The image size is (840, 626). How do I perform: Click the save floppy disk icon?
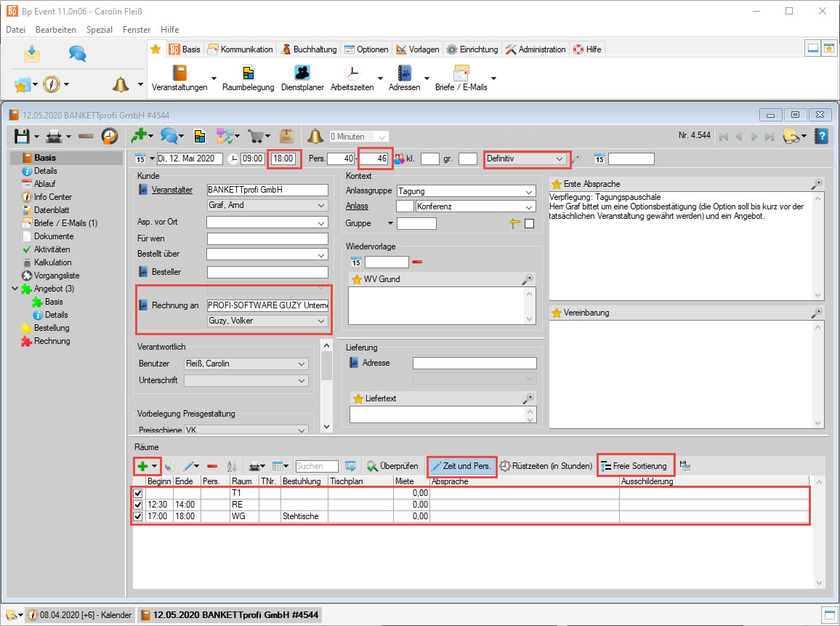[23, 136]
